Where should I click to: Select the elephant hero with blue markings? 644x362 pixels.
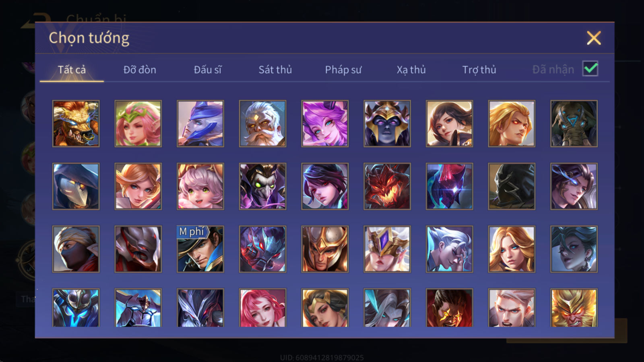pyautogui.click(x=574, y=123)
